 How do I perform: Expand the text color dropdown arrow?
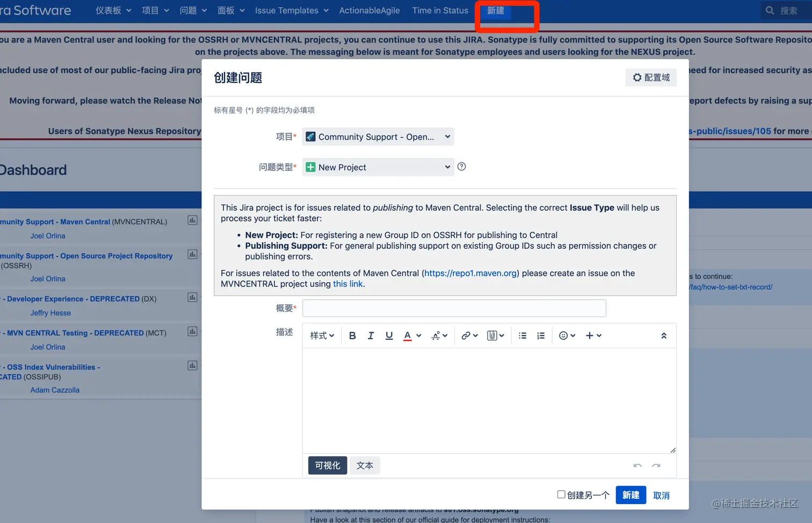pos(419,335)
